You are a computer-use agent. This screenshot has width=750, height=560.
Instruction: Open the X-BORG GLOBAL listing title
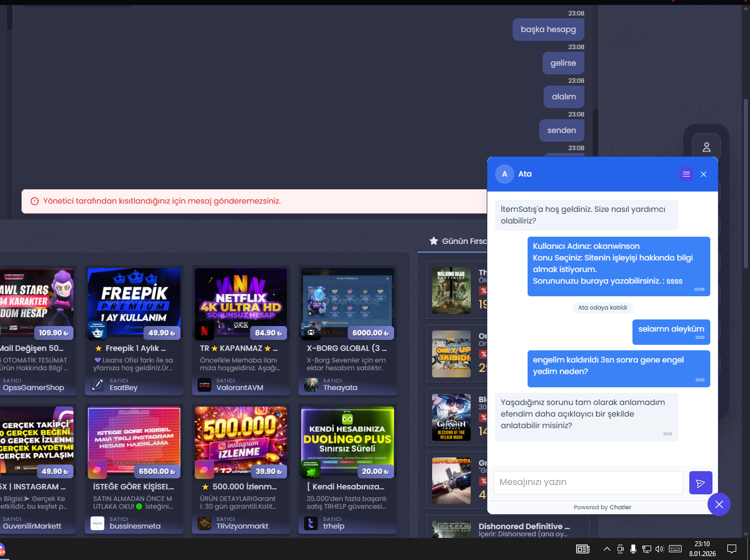pos(347,348)
